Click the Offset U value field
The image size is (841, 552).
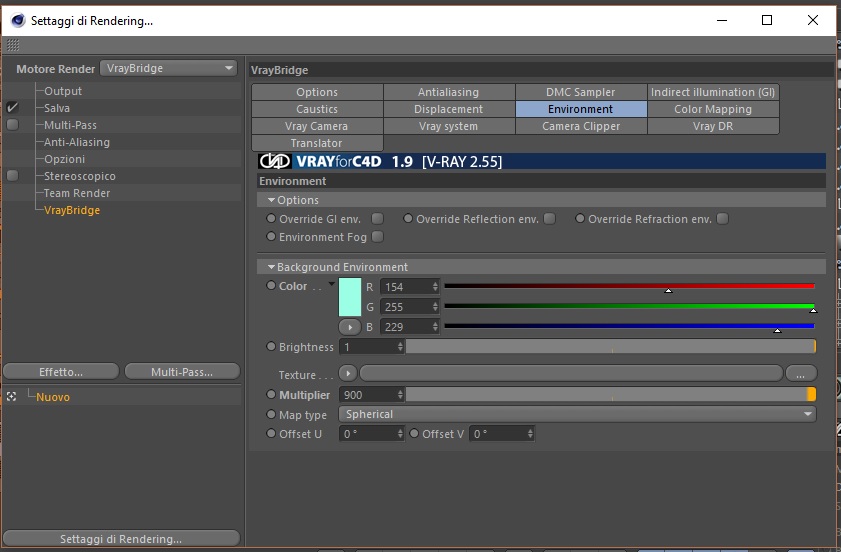(x=371, y=433)
